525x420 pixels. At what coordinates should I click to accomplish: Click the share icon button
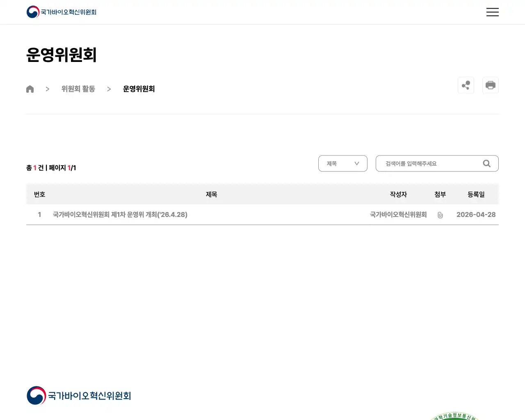[x=466, y=85]
